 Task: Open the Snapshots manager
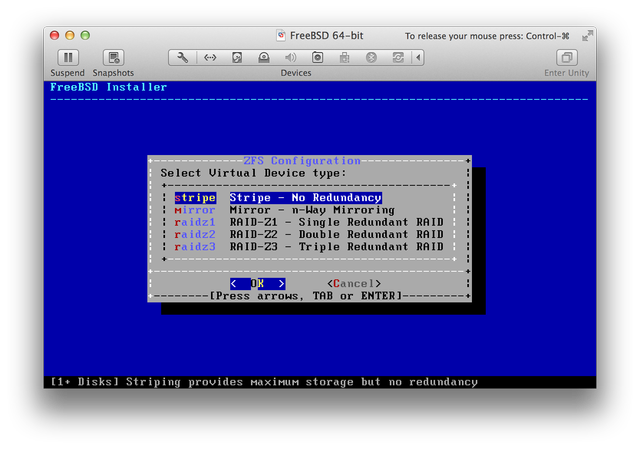pyautogui.click(x=113, y=58)
